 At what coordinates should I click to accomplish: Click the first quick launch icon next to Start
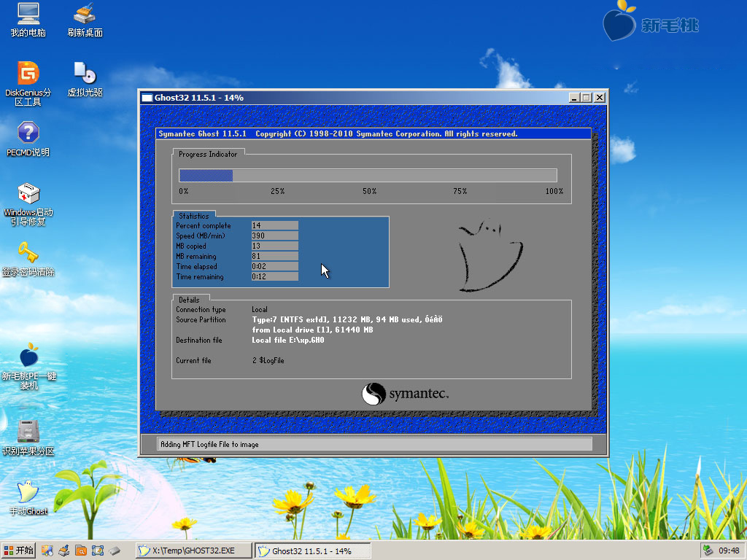click(47, 551)
